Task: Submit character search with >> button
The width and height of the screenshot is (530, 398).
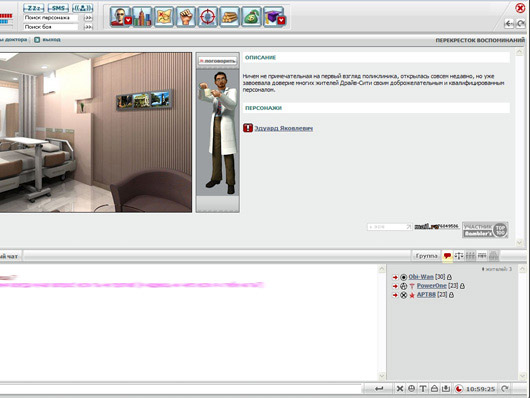Action: click(x=88, y=18)
